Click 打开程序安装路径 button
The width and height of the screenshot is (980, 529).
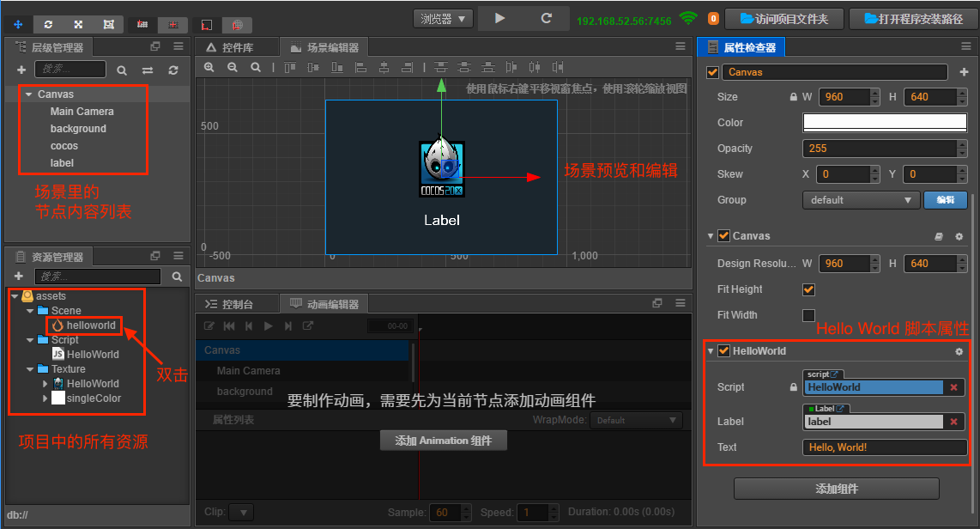pyautogui.click(x=914, y=19)
